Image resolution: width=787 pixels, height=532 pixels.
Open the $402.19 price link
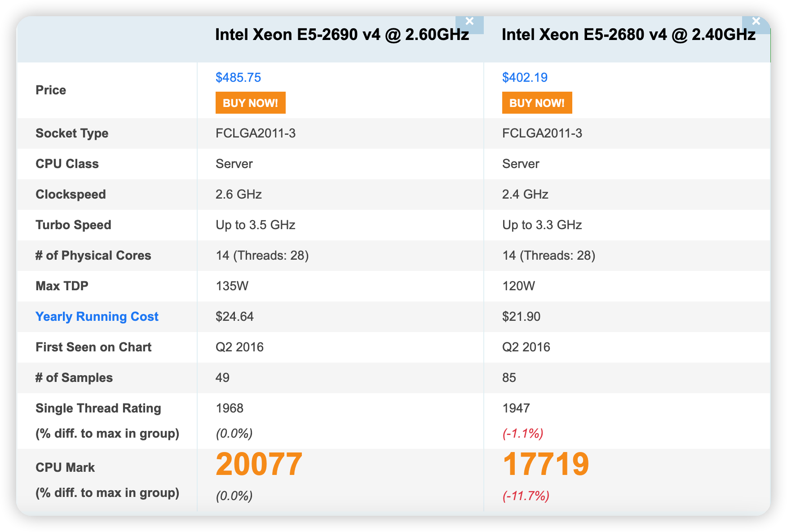(x=525, y=77)
